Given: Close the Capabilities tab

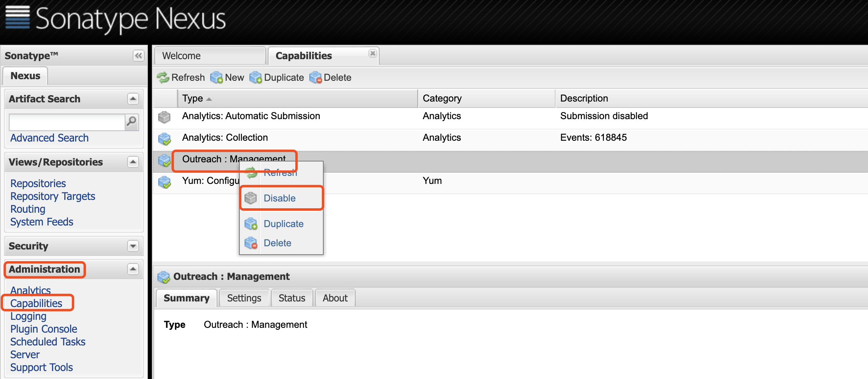Looking at the screenshot, I should 372,53.
